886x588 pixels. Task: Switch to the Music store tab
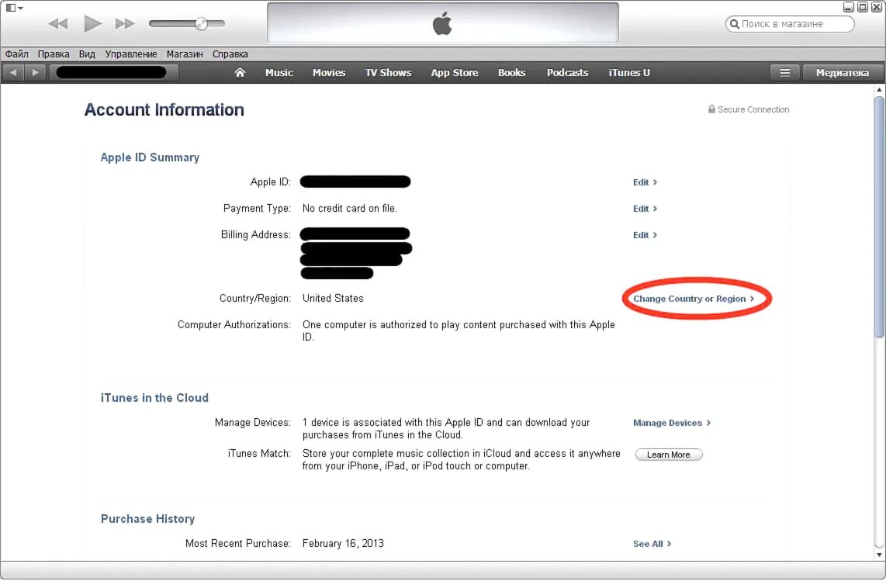point(279,73)
